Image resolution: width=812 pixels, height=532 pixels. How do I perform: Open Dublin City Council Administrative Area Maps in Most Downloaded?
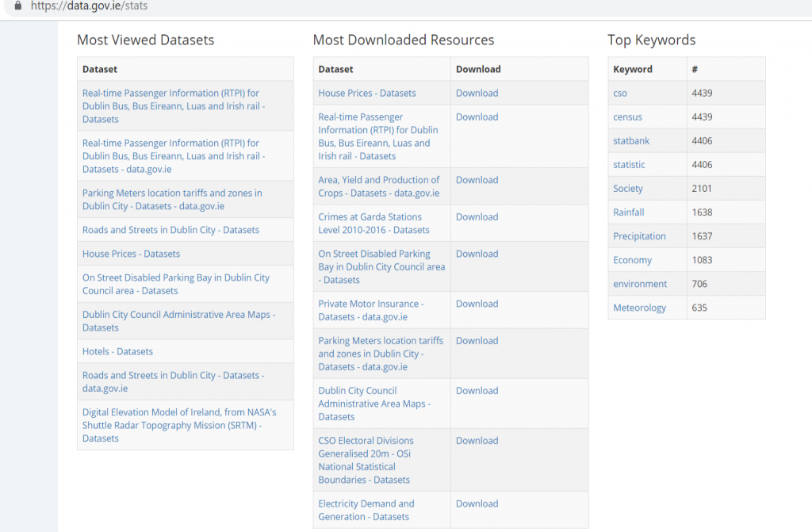tap(374, 404)
